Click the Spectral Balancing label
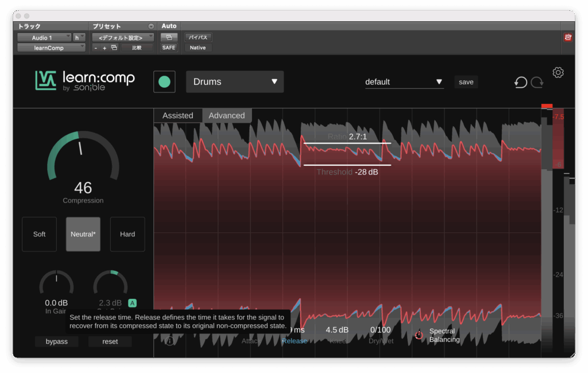 click(x=444, y=335)
